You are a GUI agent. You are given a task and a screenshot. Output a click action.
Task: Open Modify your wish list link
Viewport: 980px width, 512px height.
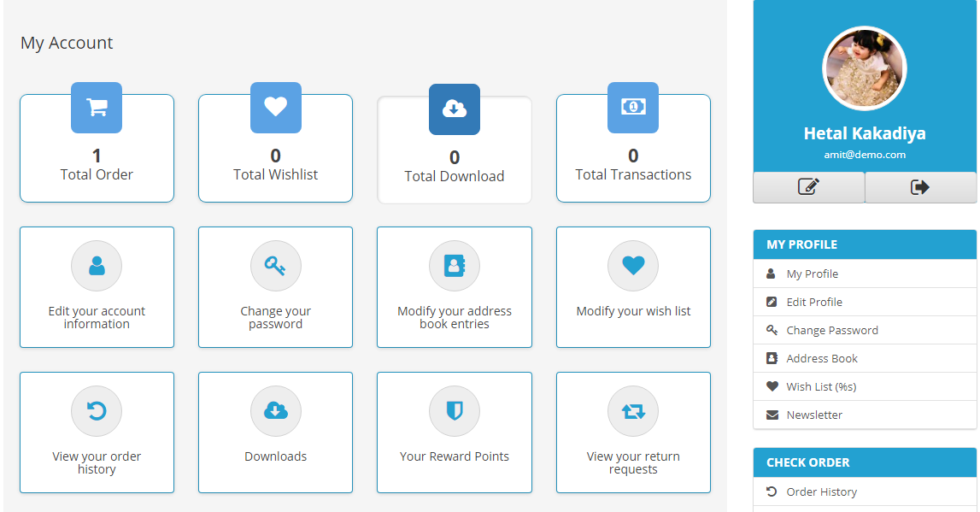[633, 311]
